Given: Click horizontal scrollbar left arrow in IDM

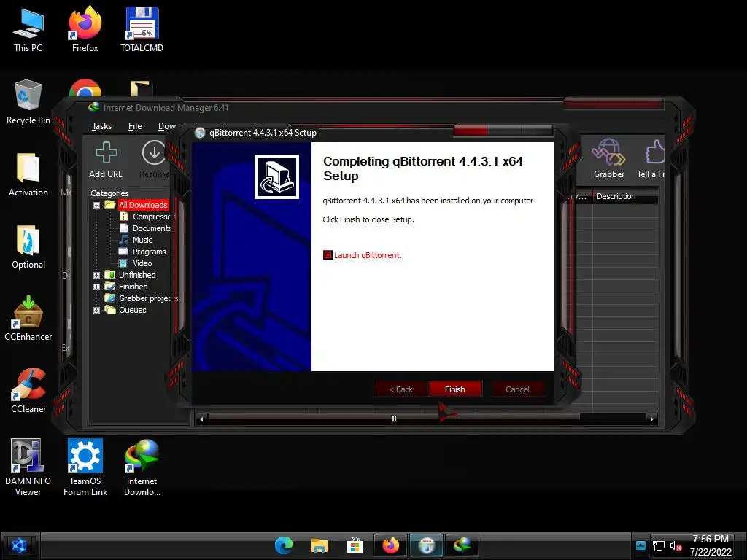Looking at the screenshot, I should (x=201, y=419).
